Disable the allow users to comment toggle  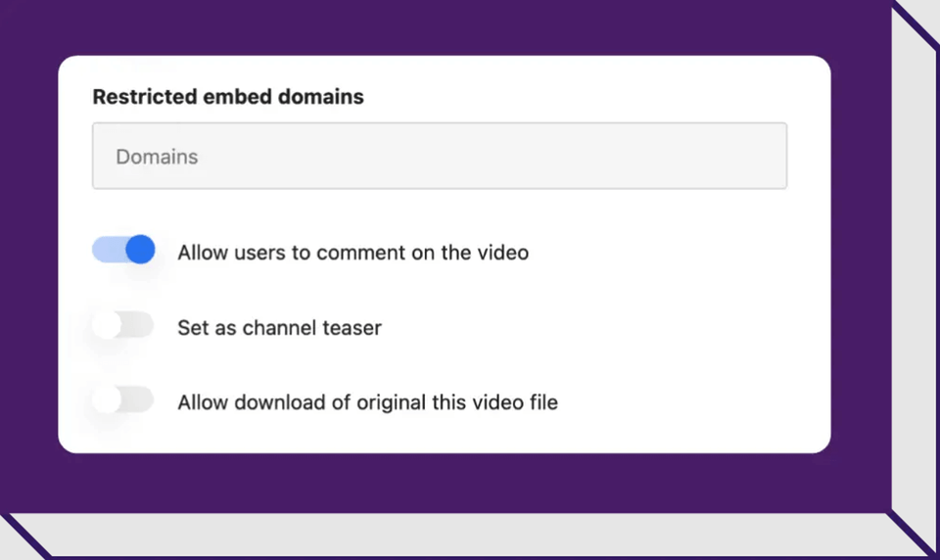[123, 250]
